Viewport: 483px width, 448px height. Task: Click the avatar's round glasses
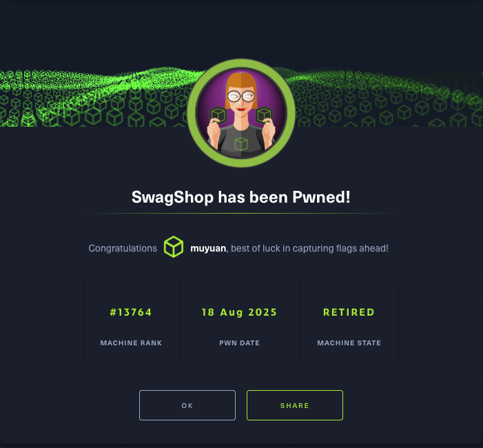click(x=241, y=96)
